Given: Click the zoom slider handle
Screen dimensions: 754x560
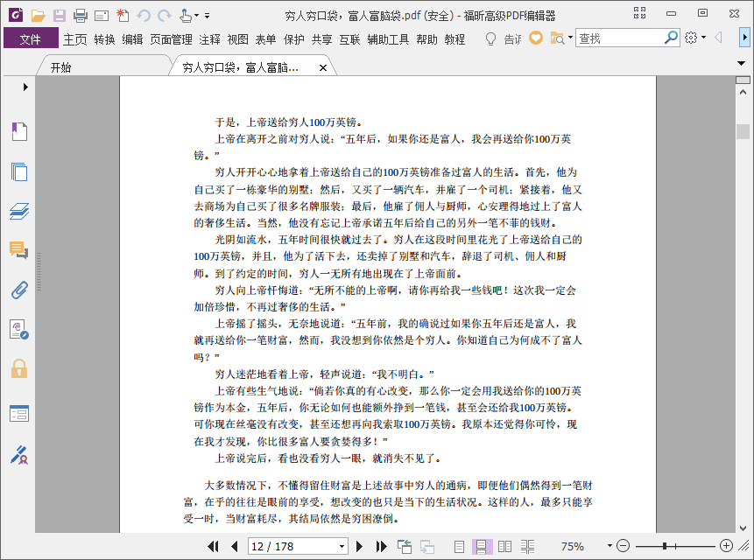Looking at the screenshot, I should coord(664,546).
